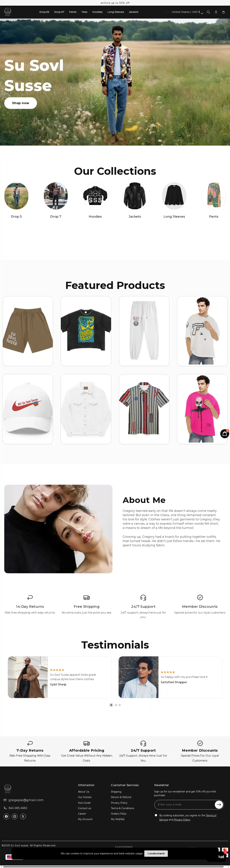Image resolution: width=230 pixels, height=868 pixels.
Task: Expand United States | USD $ selector
Action: tap(187, 12)
